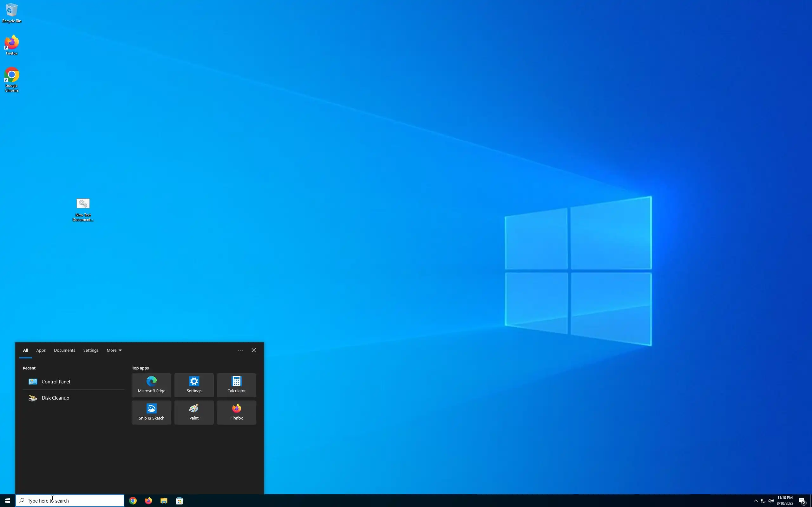
Task: Open Microsoft Edge from Top apps
Action: click(x=151, y=385)
